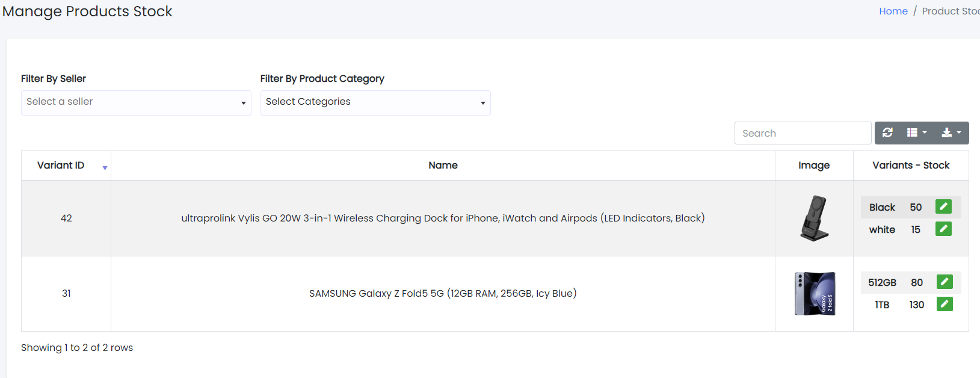The width and height of the screenshot is (980, 378).
Task: Select the SAMSUNG Galaxy Z Fold5 product name
Action: point(443,294)
